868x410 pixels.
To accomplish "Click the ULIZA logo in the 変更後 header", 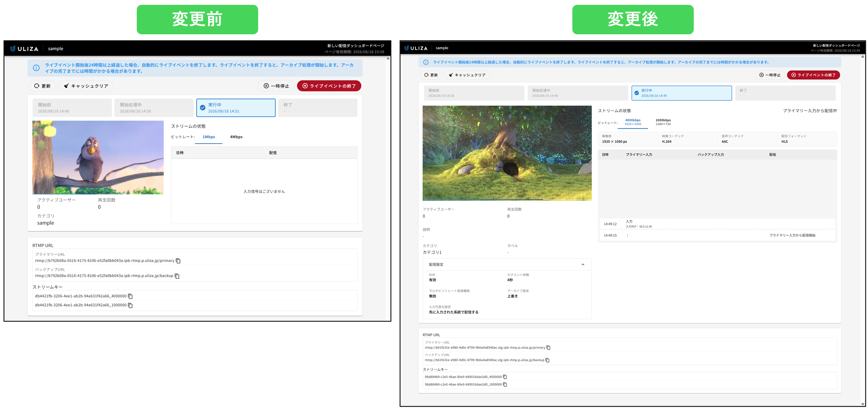I will [x=416, y=48].
